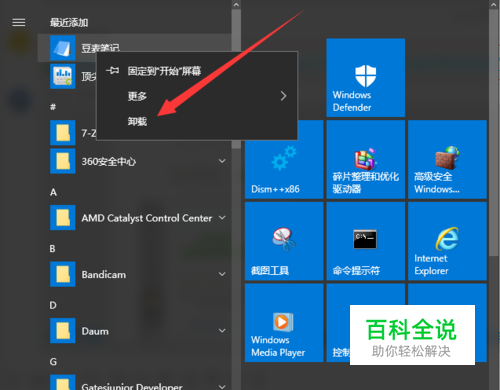Click the tiles area scrollbar thumb
500x390 pixels.
[494, 133]
